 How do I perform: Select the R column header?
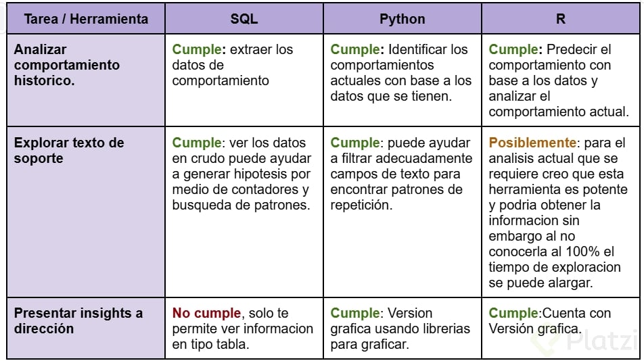tap(560, 19)
